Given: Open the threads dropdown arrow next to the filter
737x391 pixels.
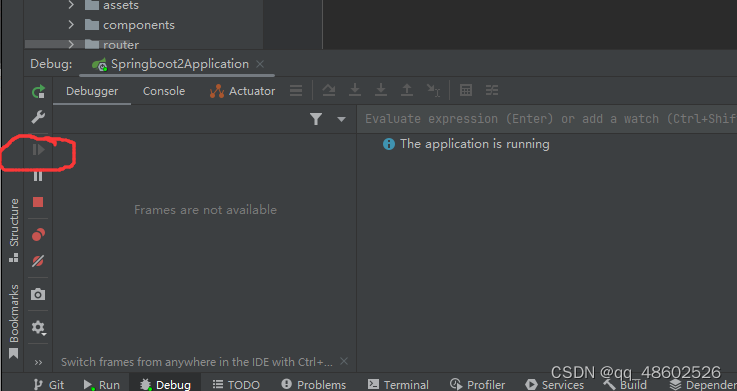Looking at the screenshot, I should pos(342,119).
